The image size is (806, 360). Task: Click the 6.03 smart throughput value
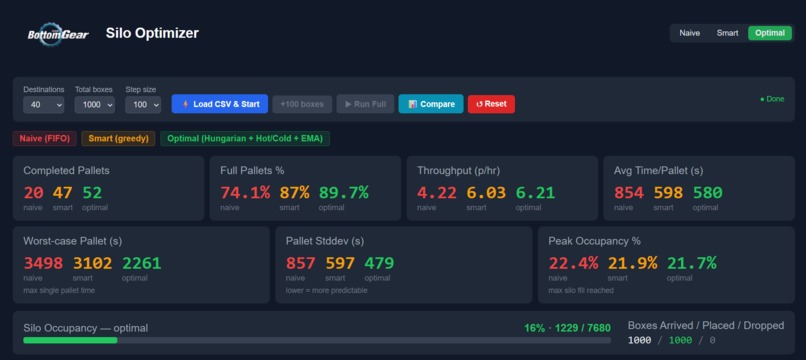point(486,193)
